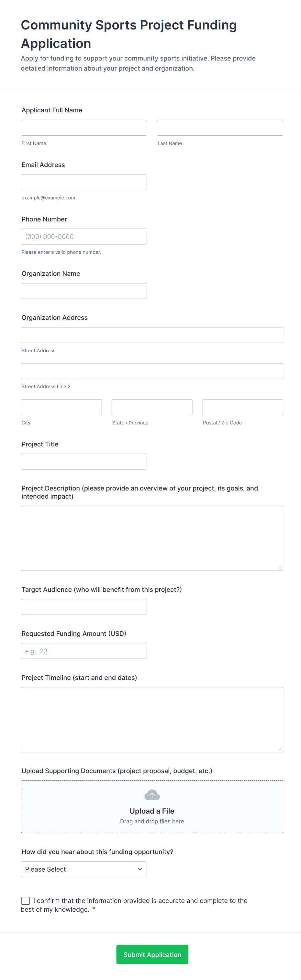Click the Phone Number field

pyautogui.click(x=83, y=236)
